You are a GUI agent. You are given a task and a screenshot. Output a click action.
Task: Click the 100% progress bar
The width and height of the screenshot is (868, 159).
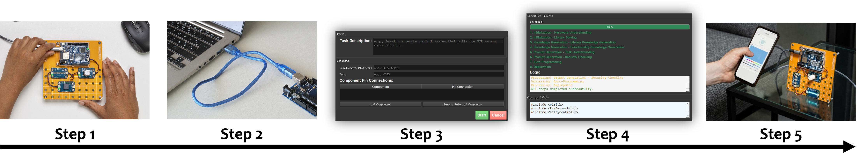[609, 27]
